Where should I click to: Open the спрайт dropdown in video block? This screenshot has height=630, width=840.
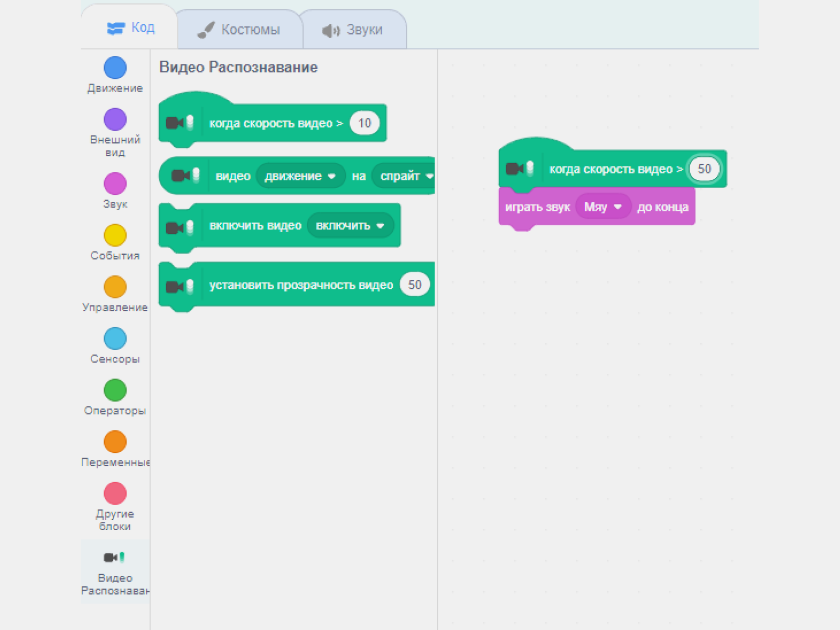pyautogui.click(x=404, y=176)
